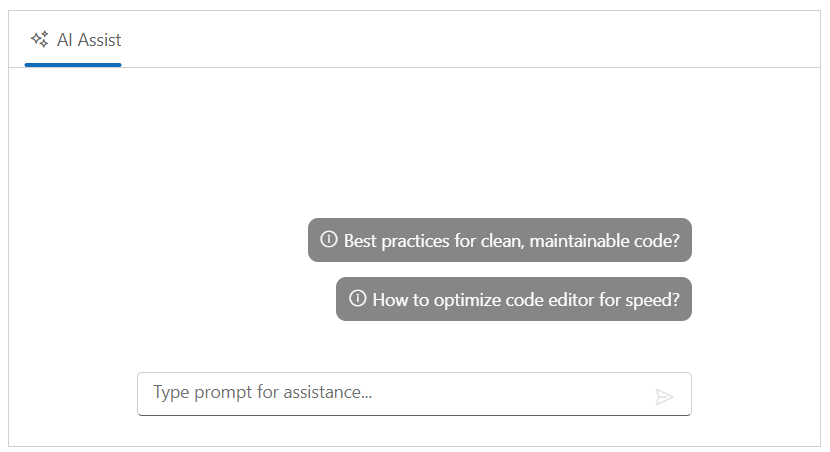Submit the prompt with the paper plane icon

(664, 397)
